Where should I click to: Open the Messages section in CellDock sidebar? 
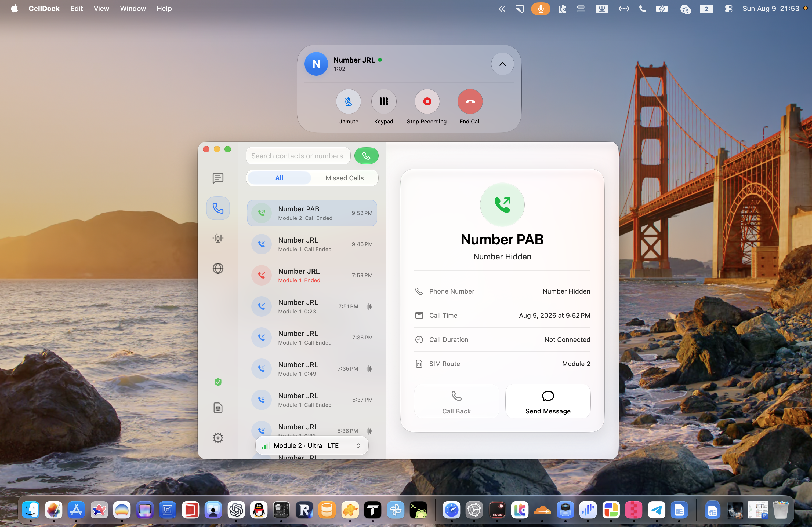[218, 178]
